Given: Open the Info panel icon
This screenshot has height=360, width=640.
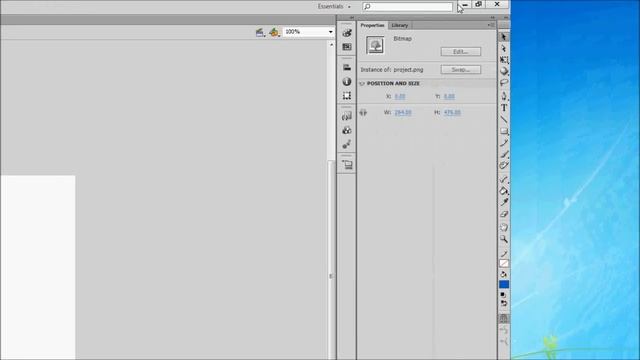Looking at the screenshot, I should 347,82.
